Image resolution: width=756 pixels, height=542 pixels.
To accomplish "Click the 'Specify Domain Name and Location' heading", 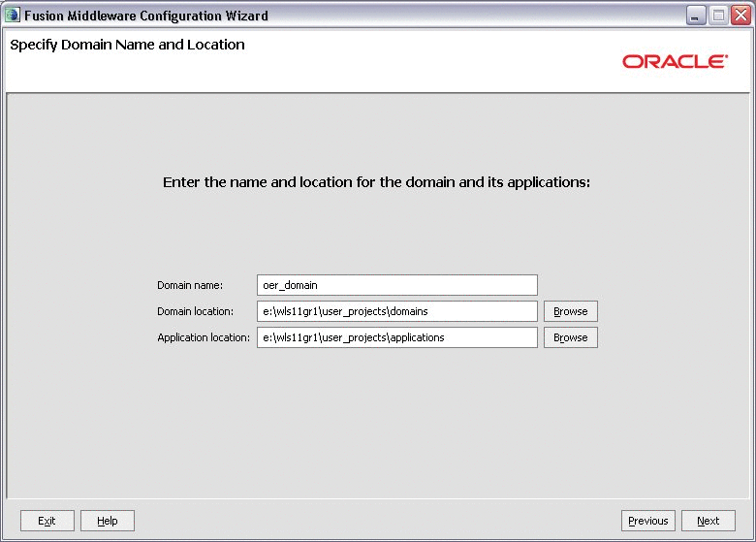I will (127, 45).
